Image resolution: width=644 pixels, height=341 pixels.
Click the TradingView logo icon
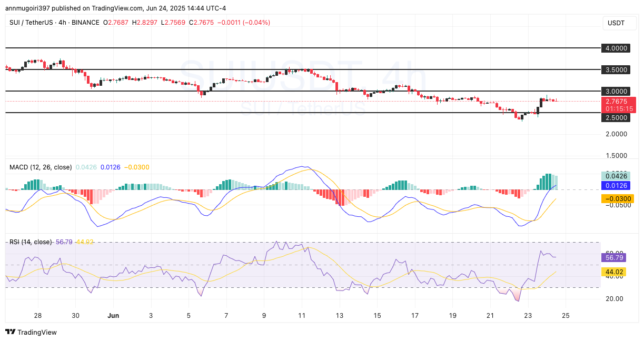(x=10, y=332)
